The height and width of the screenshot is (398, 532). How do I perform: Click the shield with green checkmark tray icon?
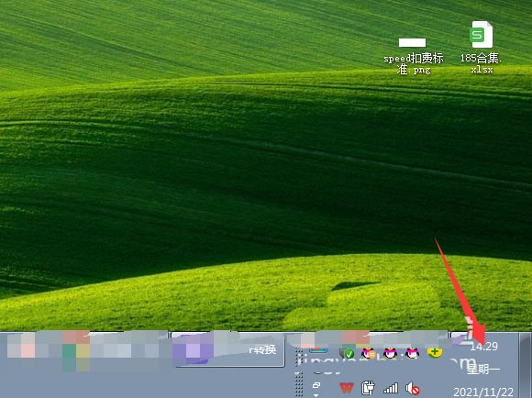point(347,354)
